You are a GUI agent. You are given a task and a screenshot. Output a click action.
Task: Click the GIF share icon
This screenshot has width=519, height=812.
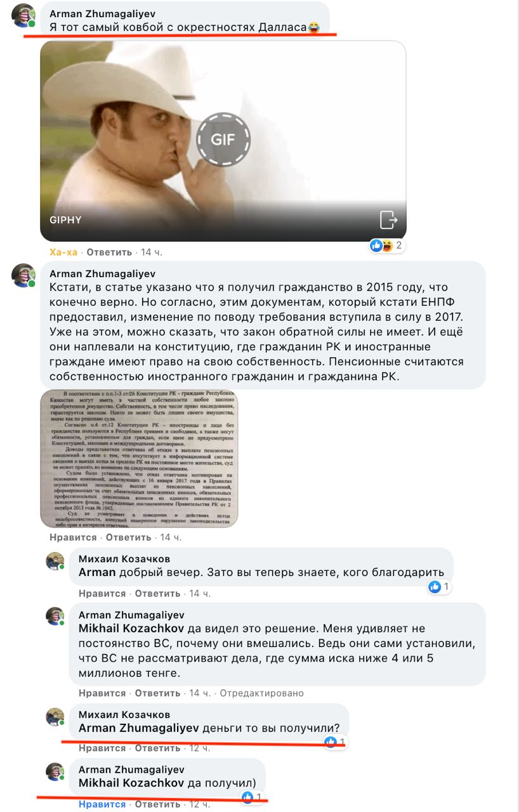tap(388, 219)
